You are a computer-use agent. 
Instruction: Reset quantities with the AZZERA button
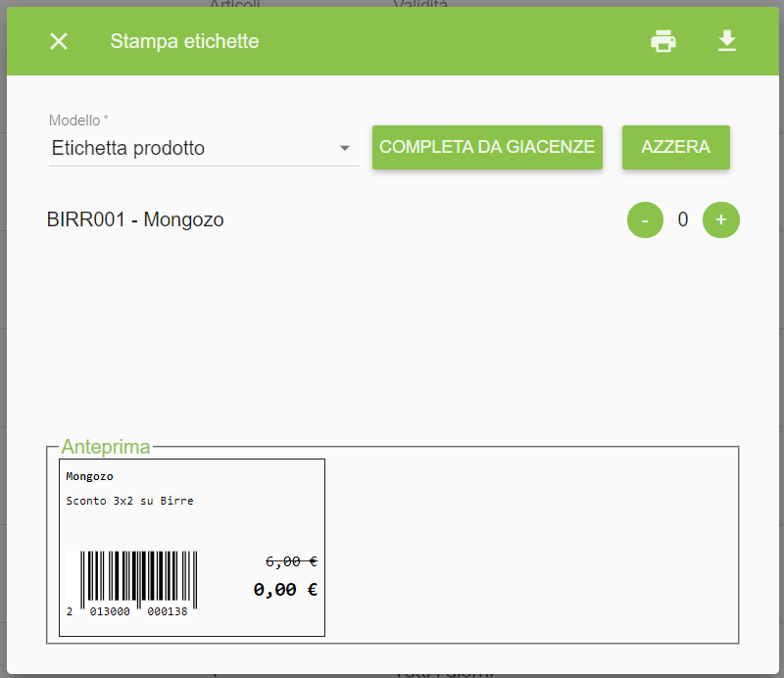click(x=675, y=147)
